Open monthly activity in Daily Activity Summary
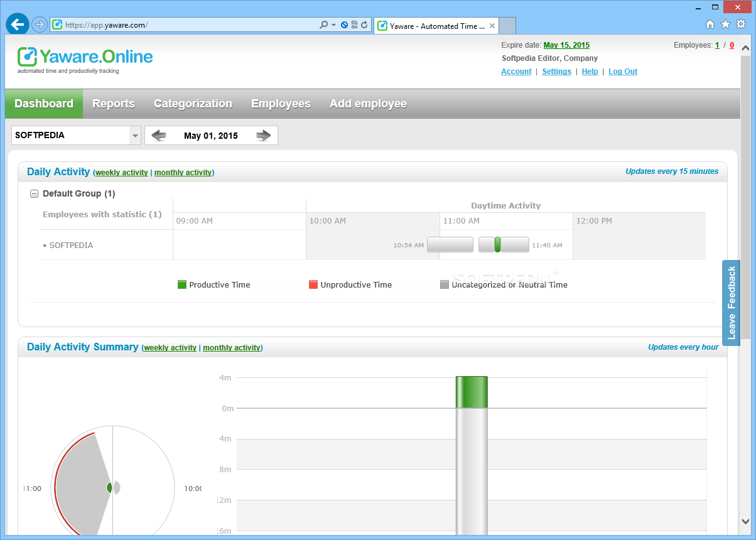 pyautogui.click(x=232, y=348)
